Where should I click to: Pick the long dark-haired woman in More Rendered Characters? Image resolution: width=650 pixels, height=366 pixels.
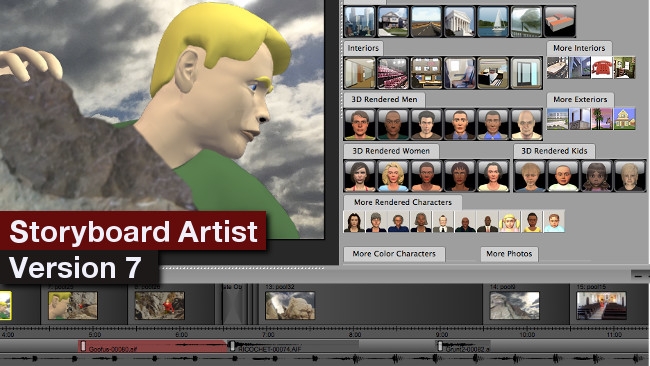(x=354, y=221)
